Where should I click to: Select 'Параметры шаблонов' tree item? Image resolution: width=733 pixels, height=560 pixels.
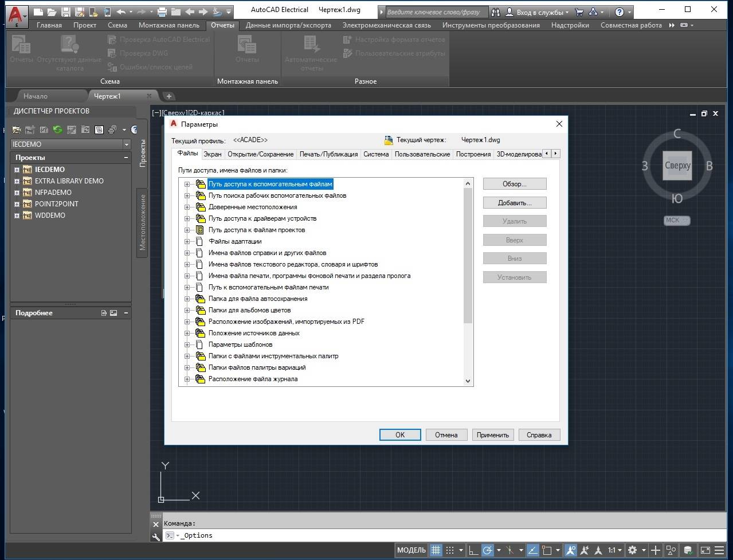pos(241,344)
